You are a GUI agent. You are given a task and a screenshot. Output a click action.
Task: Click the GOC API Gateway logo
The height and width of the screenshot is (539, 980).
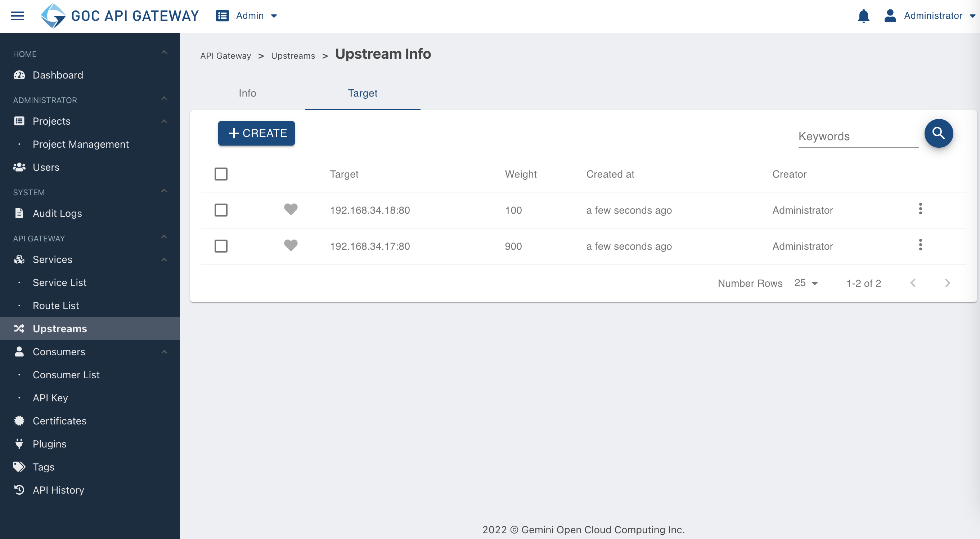pyautogui.click(x=120, y=16)
